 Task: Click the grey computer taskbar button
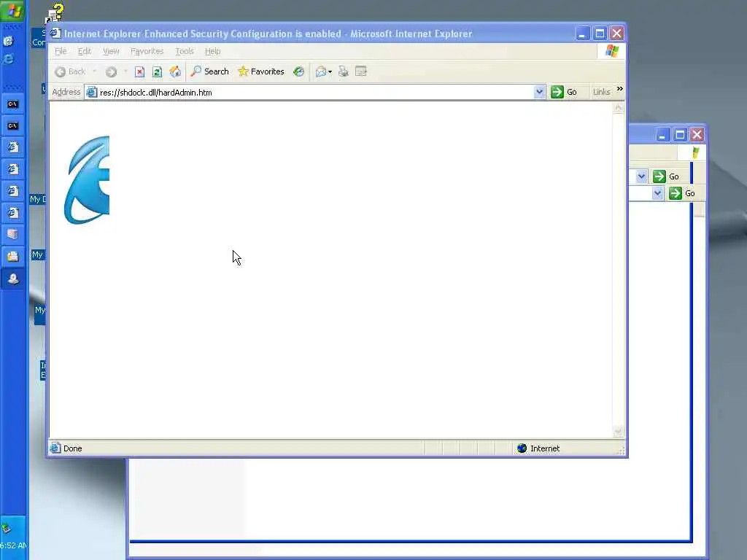pos(13,235)
